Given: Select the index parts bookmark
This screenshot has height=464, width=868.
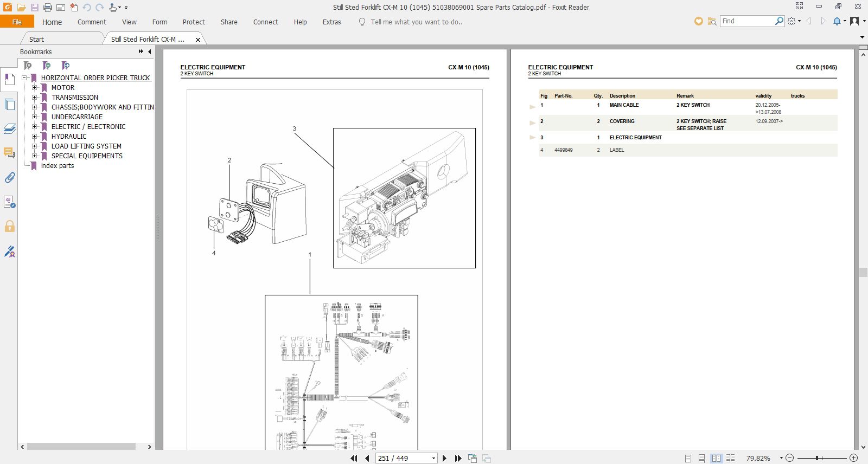Looking at the screenshot, I should 58,166.
